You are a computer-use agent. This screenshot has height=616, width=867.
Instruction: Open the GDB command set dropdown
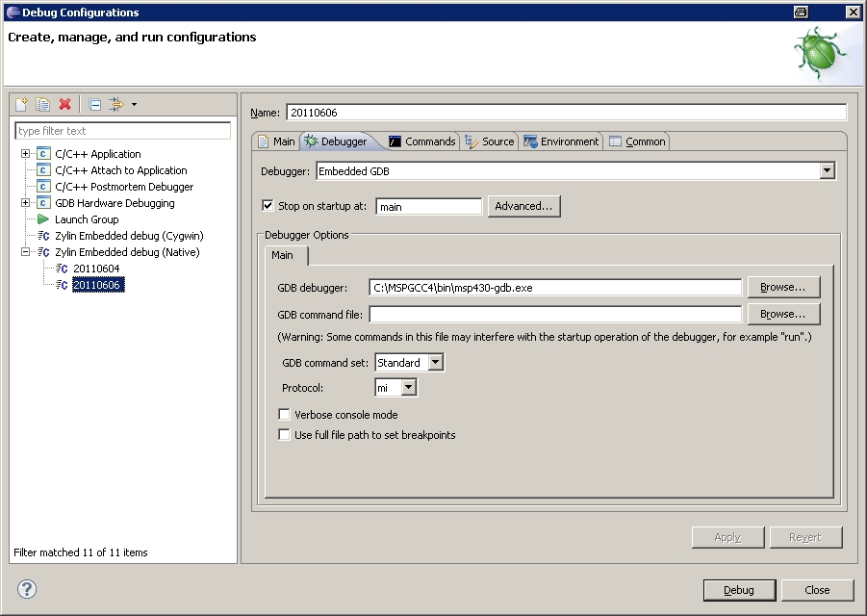click(x=435, y=363)
